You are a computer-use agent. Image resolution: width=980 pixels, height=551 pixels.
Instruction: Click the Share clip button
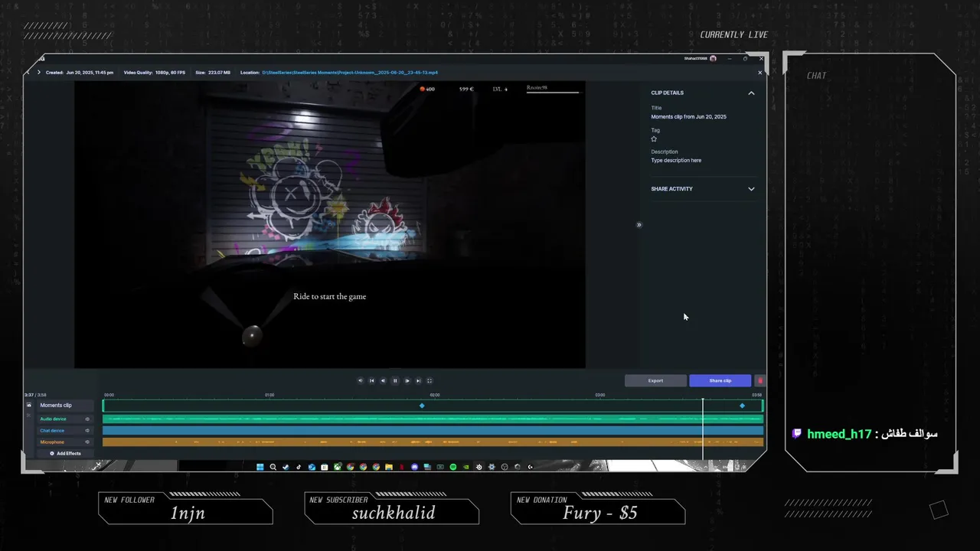pyautogui.click(x=720, y=380)
